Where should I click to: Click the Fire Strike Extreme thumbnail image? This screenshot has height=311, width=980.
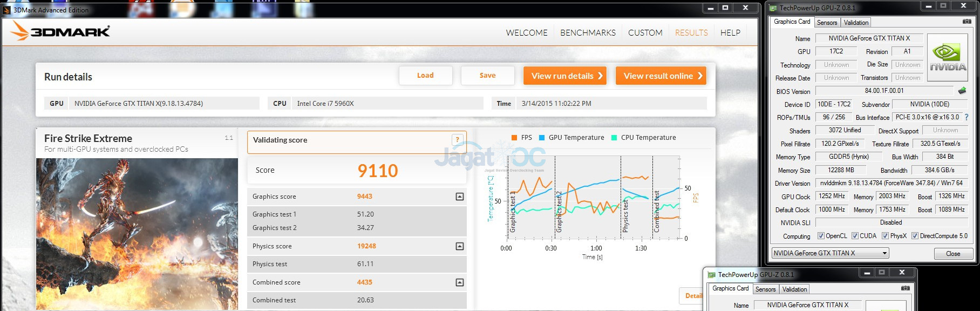point(137,233)
